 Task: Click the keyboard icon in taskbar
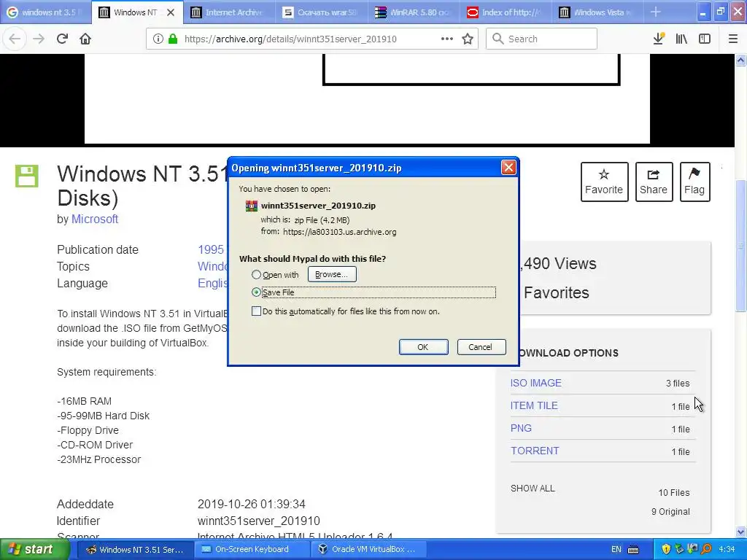coord(633,550)
